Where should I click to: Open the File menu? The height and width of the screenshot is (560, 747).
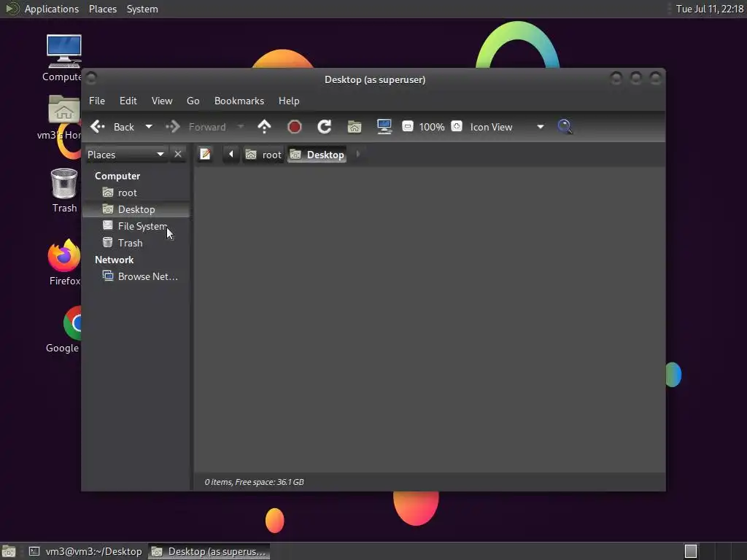pos(97,101)
